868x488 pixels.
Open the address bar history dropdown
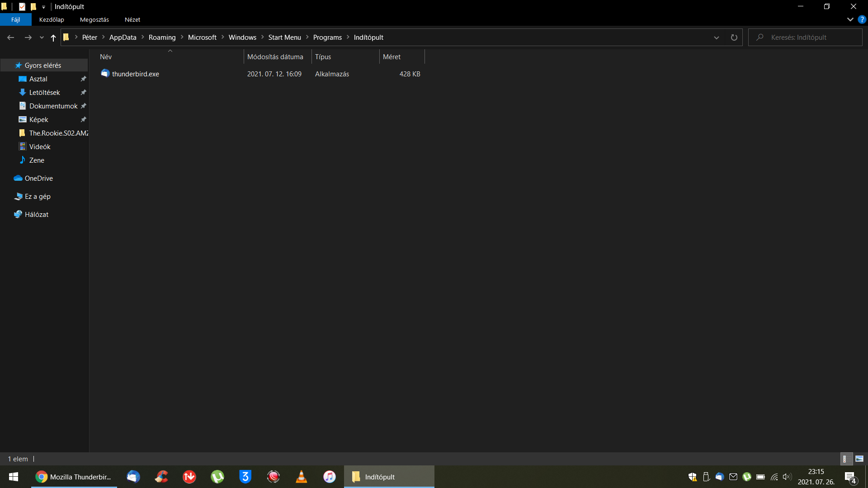tap(717, 38)
